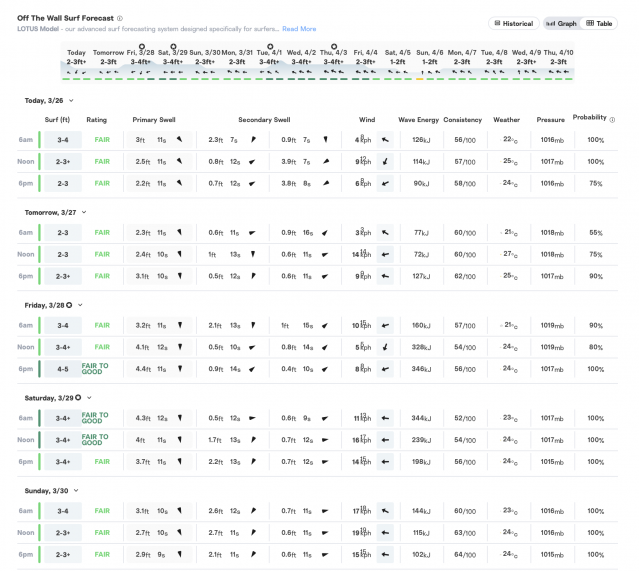Click weather icon in Sunday 6pm row

(x=501, y=554)
